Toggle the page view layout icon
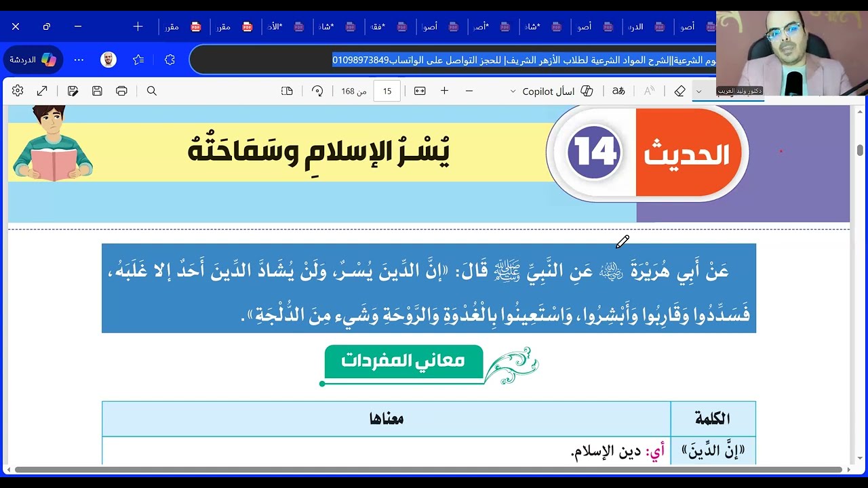This screenshot has width=868, height=488. [x=287, y=91]
